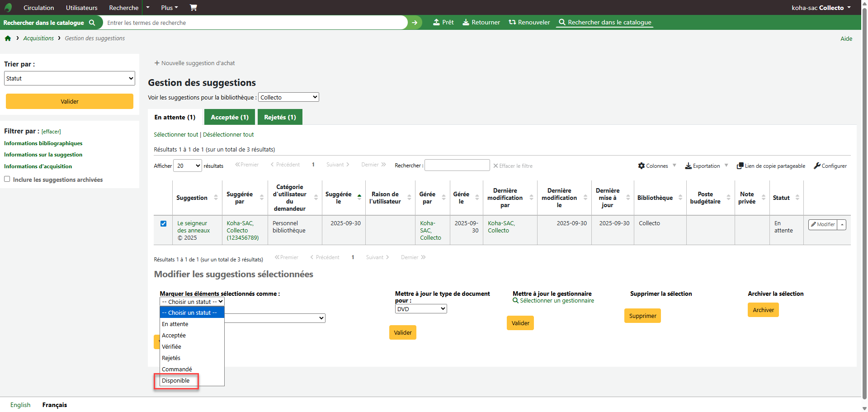Click the home breadcrumb icon

coord(8,38)
